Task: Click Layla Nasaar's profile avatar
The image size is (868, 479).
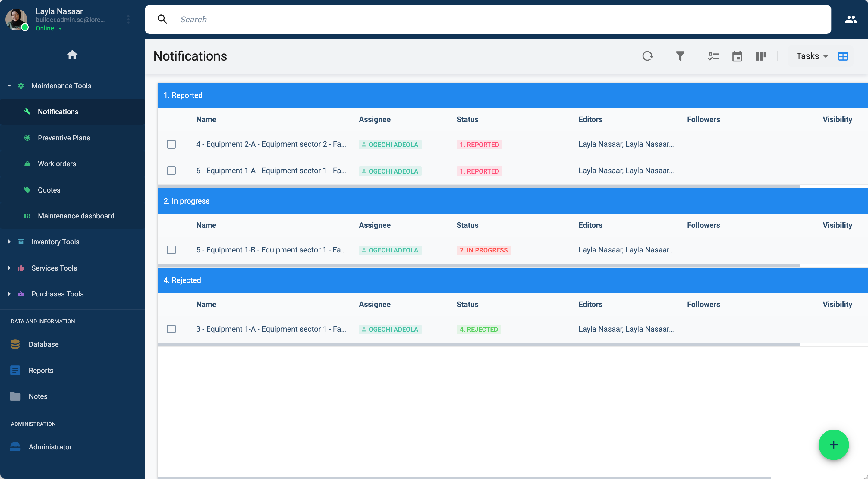Action: coord(16,20)
